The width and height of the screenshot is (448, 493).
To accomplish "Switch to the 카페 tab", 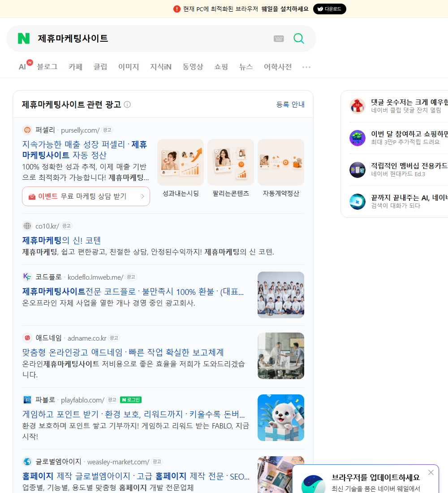I will [75, 67].
